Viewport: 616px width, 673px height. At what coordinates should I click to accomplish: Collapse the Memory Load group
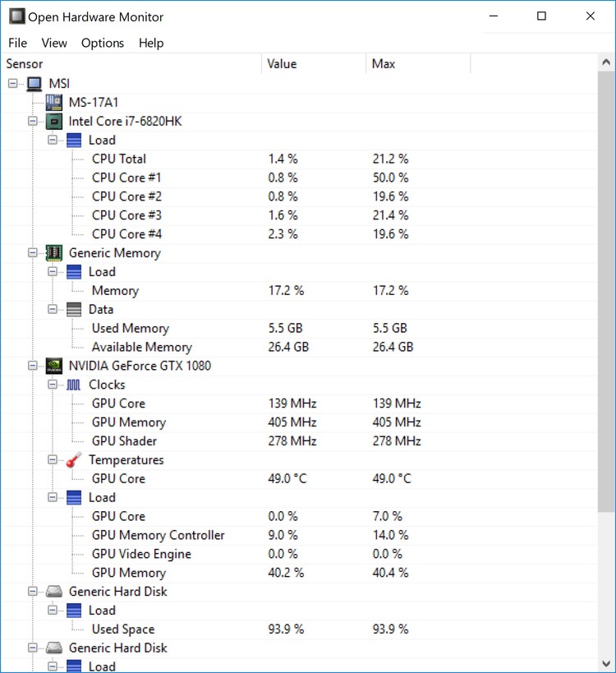point(53,272)
